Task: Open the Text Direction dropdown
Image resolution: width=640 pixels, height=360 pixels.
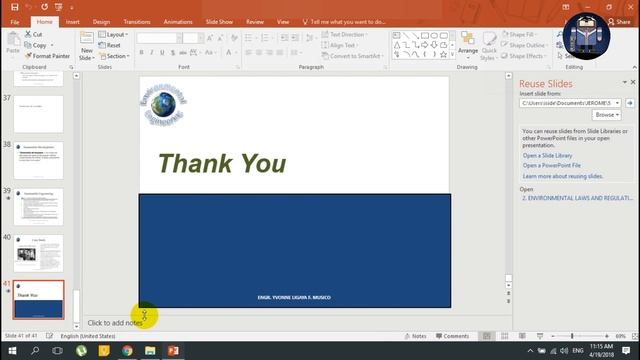Action: point(344,34)
